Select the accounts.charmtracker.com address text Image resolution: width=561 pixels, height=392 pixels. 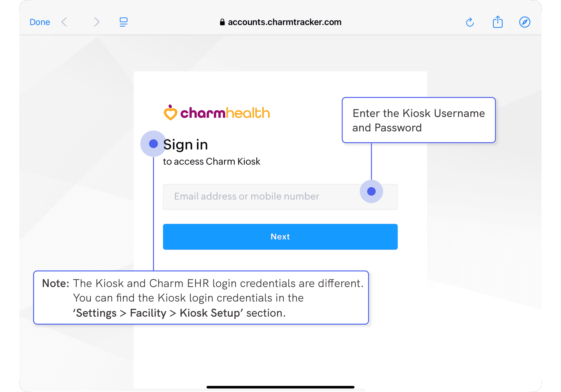tap(284, 22)
